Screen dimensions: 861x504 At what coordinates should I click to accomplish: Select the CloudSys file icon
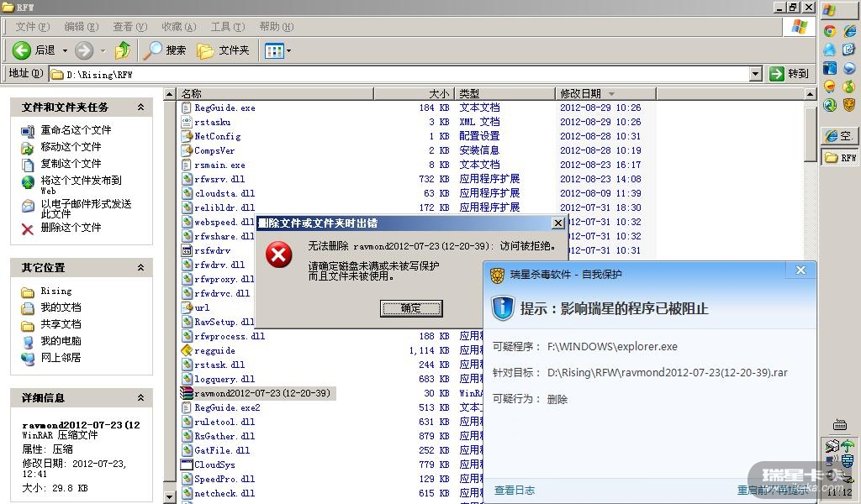[x=187, y=465]
